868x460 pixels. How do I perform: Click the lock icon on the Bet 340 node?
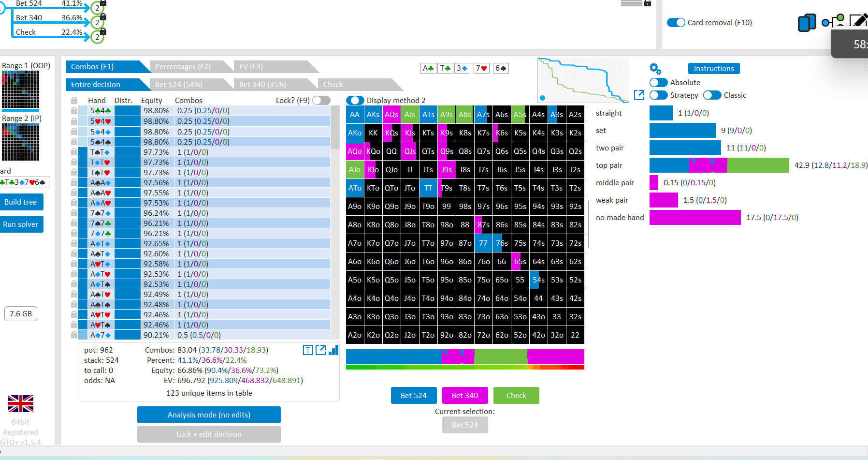tap(103, 17)
